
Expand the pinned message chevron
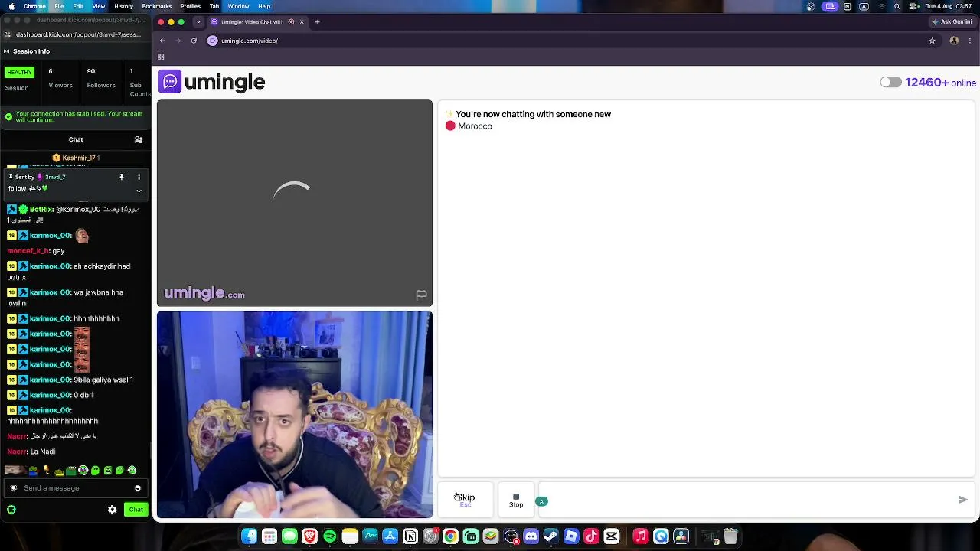tap(139, 191)
